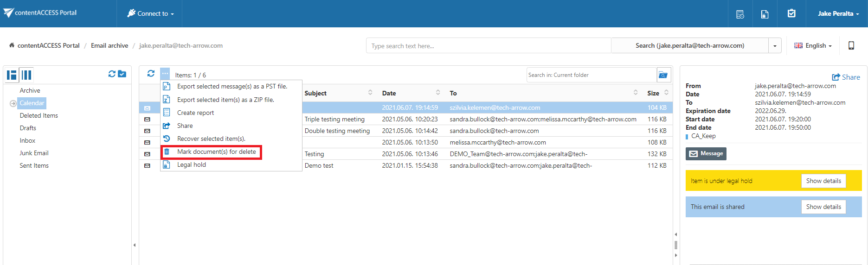
Task: Open the Connect to dropdown
Action: pos(150,14)
